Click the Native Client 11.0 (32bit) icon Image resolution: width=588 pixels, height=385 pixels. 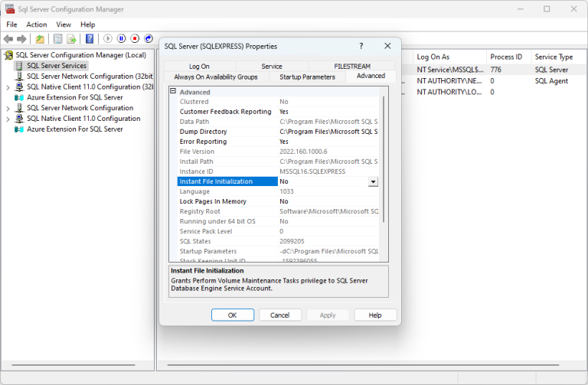[19, 87]
